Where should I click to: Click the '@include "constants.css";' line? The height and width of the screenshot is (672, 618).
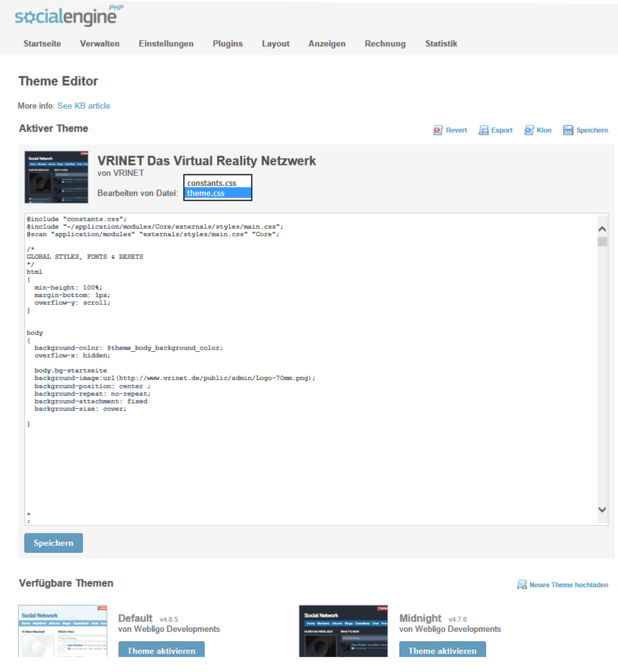tap(77, 219)
